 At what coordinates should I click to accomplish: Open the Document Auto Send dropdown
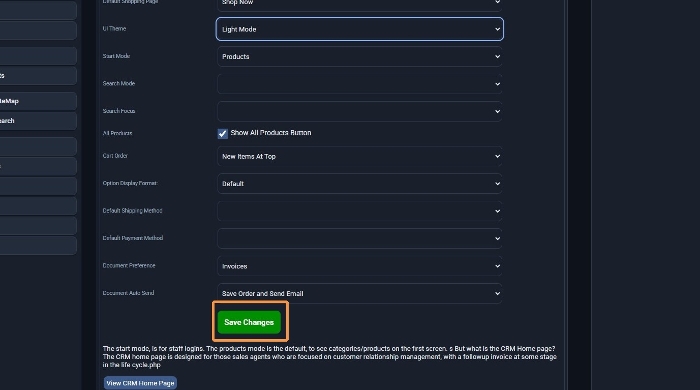click(x=359, y=293)
